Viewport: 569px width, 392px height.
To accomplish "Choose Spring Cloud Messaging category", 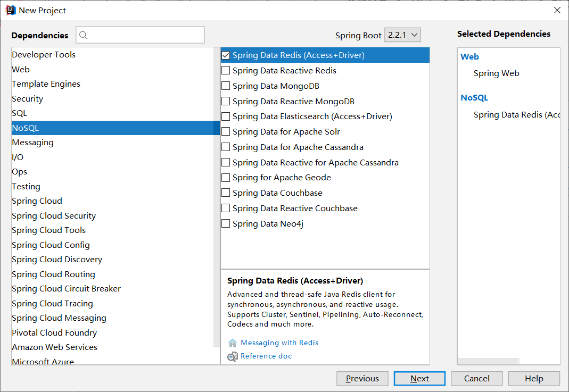I will [x=113, y=318].
